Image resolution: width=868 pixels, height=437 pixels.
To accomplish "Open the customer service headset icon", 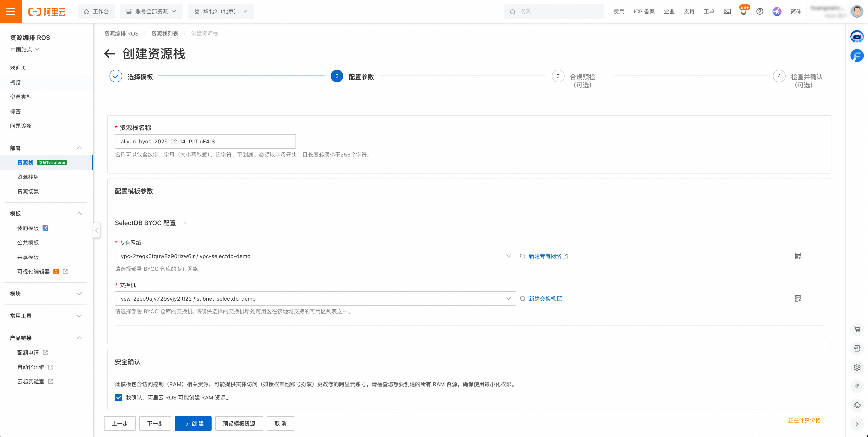I will (857, 405).
